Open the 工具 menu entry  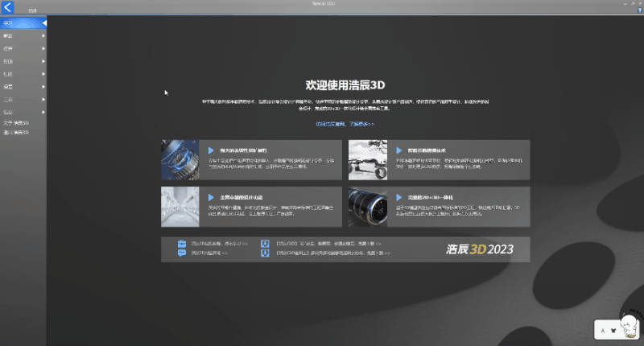click(23, 99)
